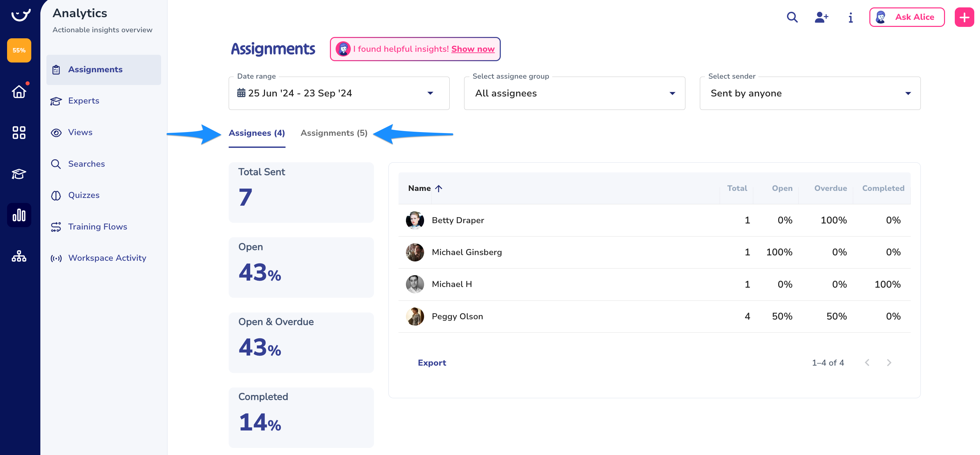
Task: Open the dashboard grid icon in rail
Action: (18, 133)
